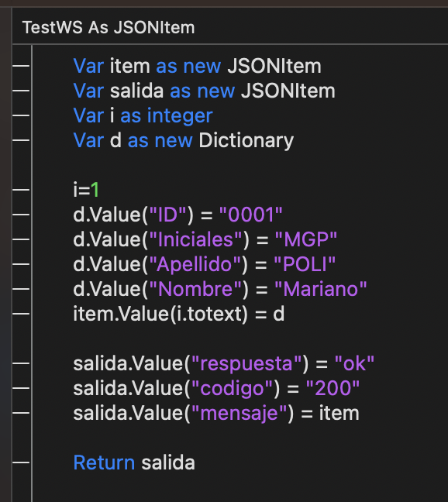This screenshot has width=448, height=502.
Task: Toggle breakpoint beside item.Value(i.totext) line
Action: point(21,314)
